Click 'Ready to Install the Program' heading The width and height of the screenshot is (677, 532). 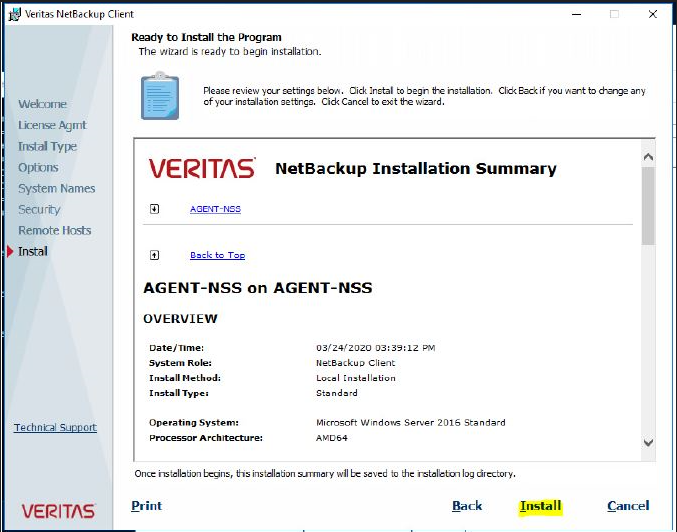click(x=206, y=38)
